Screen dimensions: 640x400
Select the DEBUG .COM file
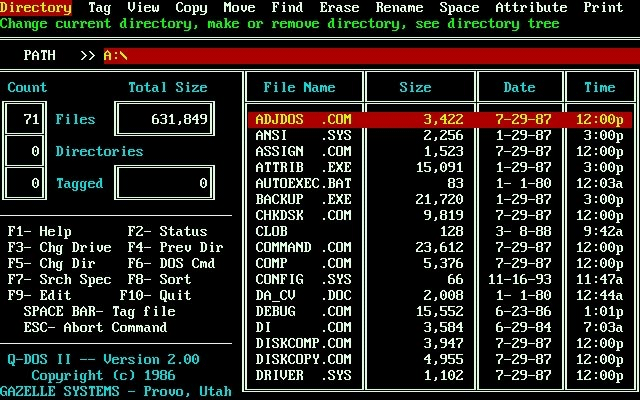[440, 311]
